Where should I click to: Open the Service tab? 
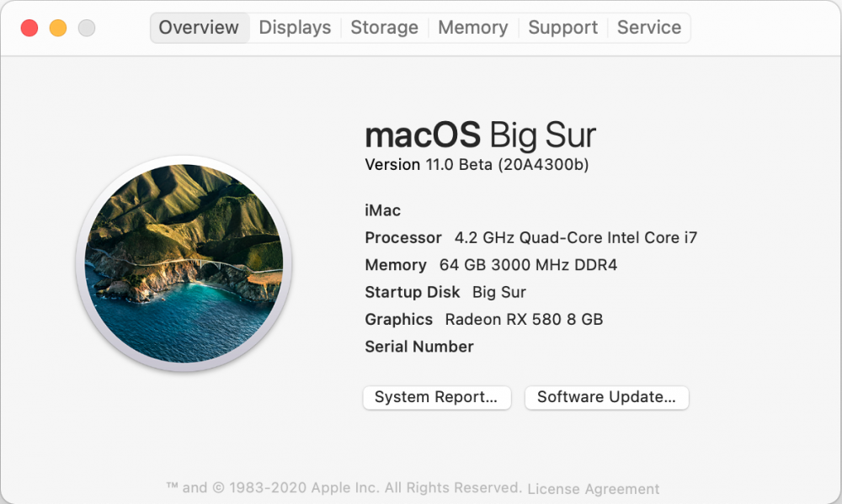pos(648,28)
